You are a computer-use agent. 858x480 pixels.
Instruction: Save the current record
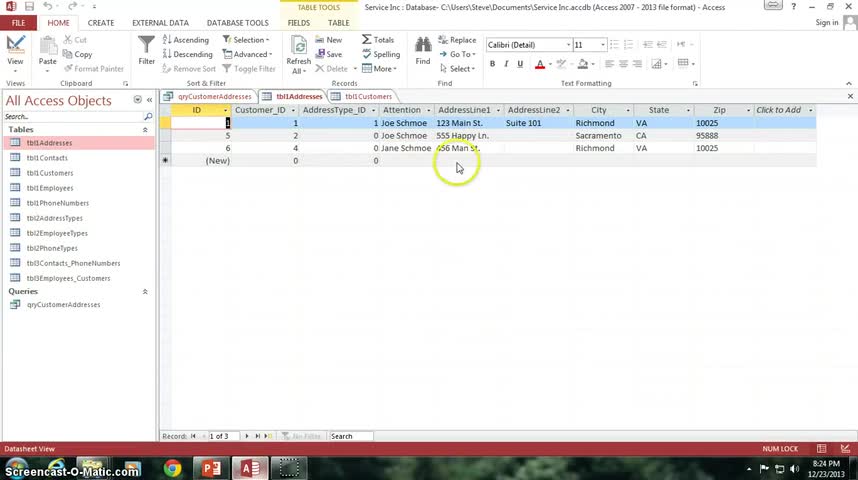329,54
